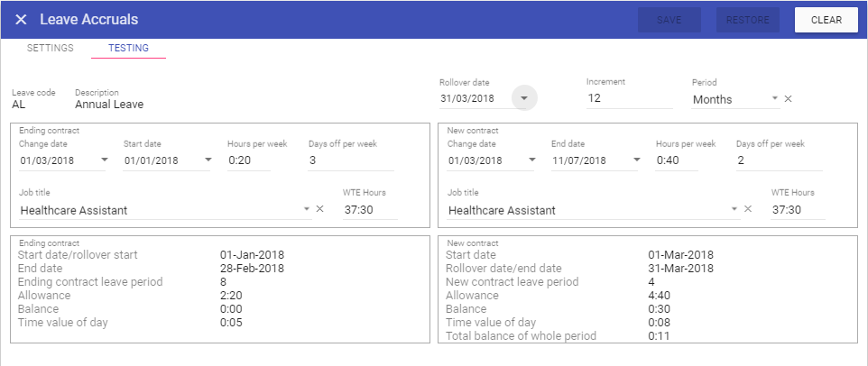Open the Rollover date dropdown

(524, 97)
